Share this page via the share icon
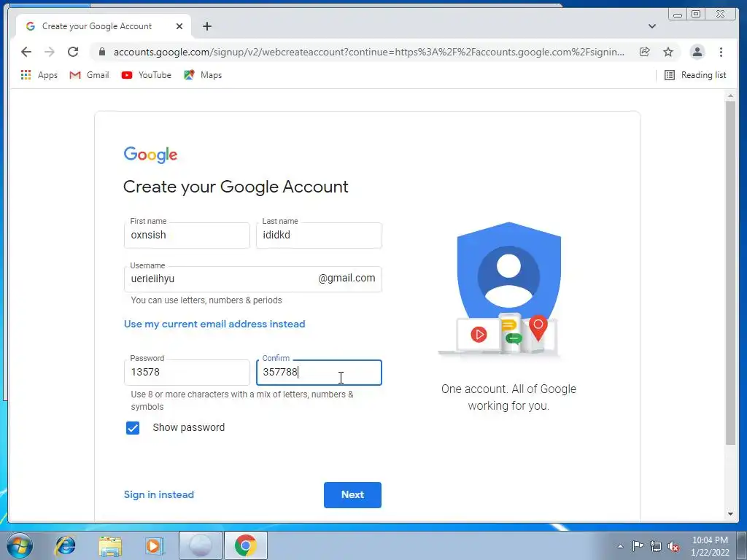The height and width of the screenshot is (560, 747). 645,52
